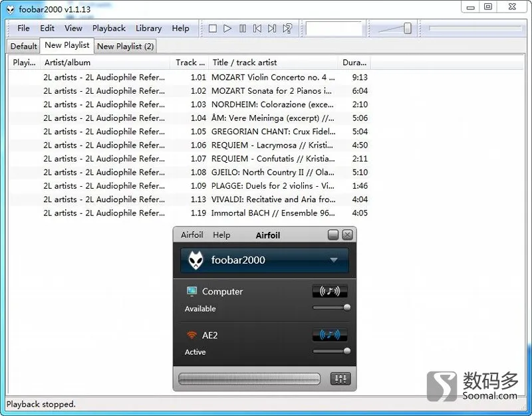This screenshot has width=532, height=416.
Task: Open the View menu
Action: click(x=73, y=28)
